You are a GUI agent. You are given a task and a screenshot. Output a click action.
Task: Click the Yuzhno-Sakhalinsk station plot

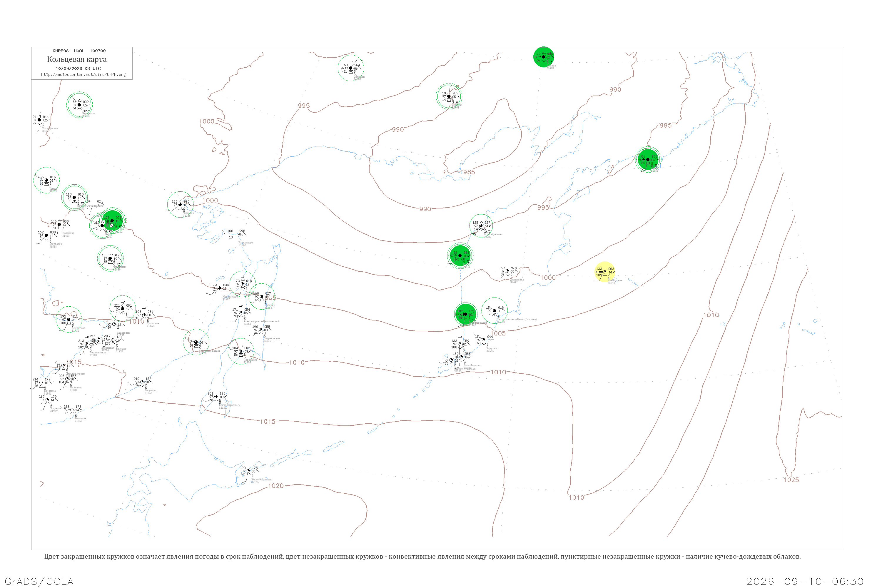216,396
